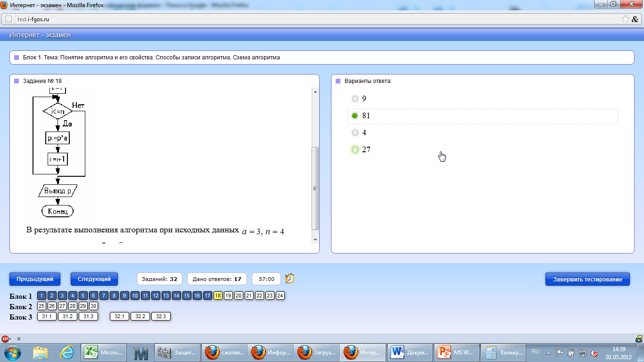The height and width of the screenshot is (362, 644).
Task: Go to question 10 in Блок 1
Action: pyautogui.click(x=135, y=296)
